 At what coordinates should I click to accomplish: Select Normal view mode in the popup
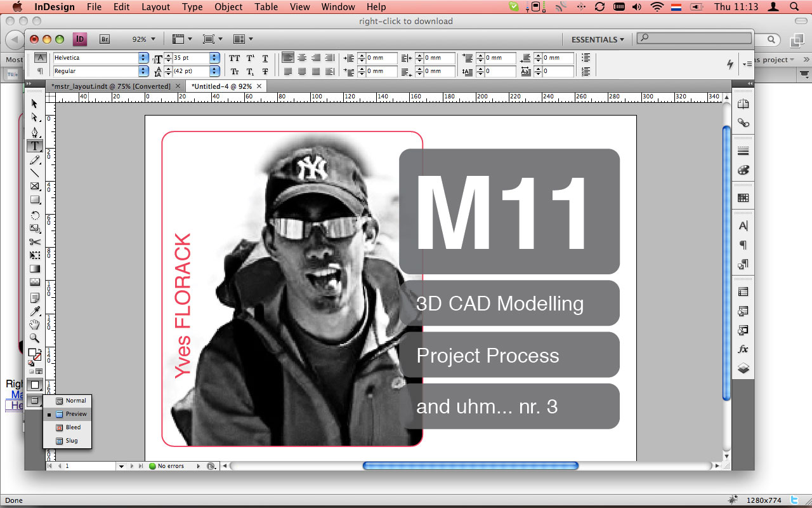[75, 401]
